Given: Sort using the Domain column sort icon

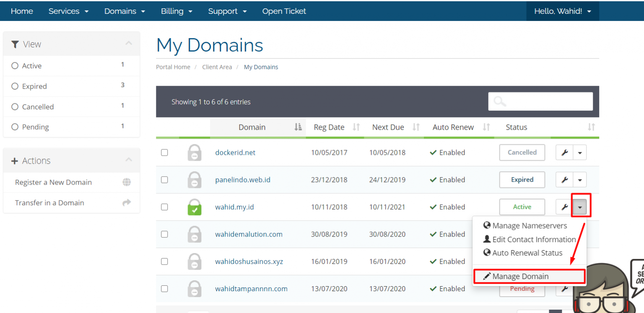Looking at the screenshot, I should (298, 127).
